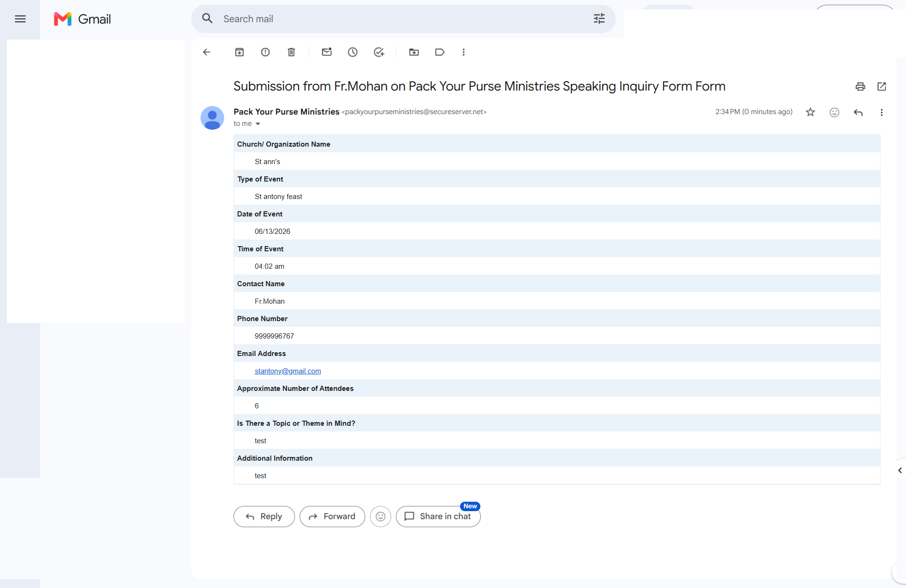Viewport: 906px width, 588px height.
Task: Click the sender avatar
Action: (x=212, y=118)
